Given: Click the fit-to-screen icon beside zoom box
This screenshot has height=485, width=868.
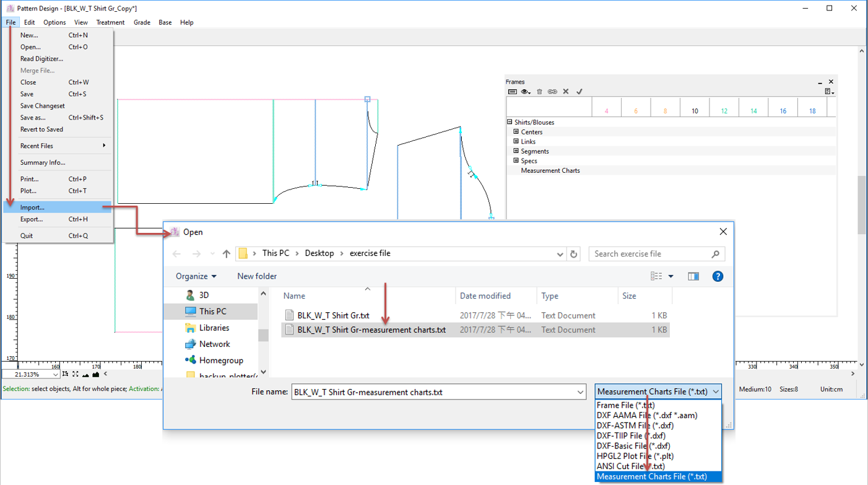Looking at the screenshot, I should coord(76,374).
